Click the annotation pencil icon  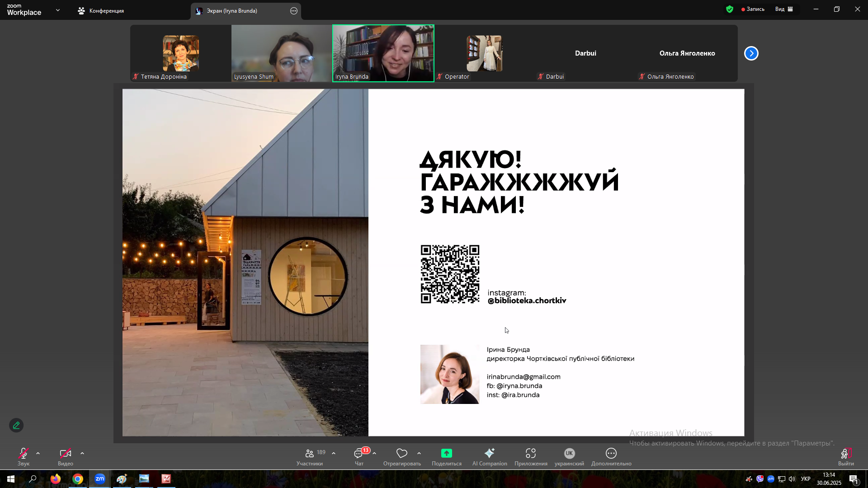pyautogui.click(x=16, y=425)
